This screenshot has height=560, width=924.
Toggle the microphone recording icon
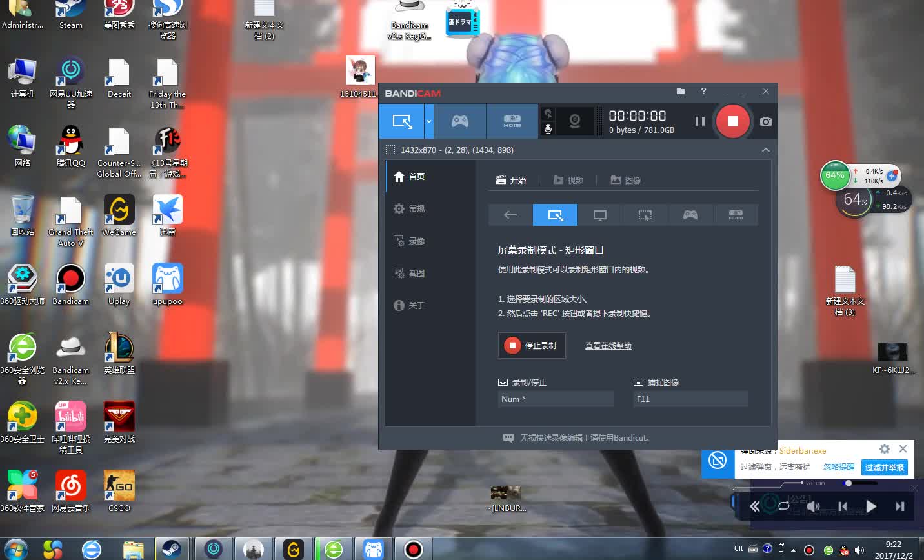pyautogui.click(x=548, y=129)
